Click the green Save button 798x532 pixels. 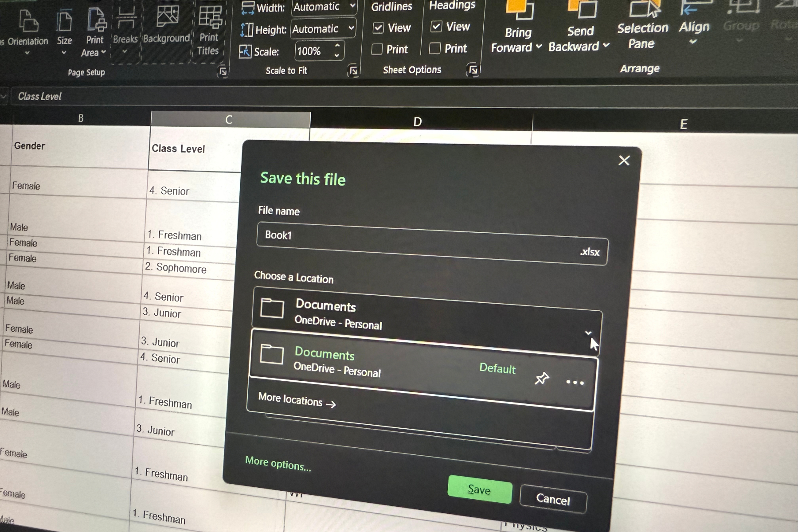pyautogui.click(x=479, y=489)
